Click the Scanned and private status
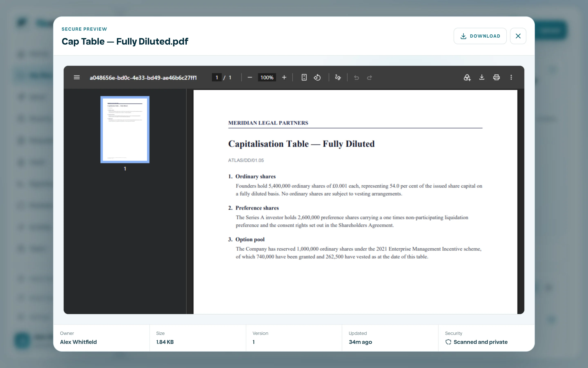Screen dimensions: 588x368 [x=480, y=342]
